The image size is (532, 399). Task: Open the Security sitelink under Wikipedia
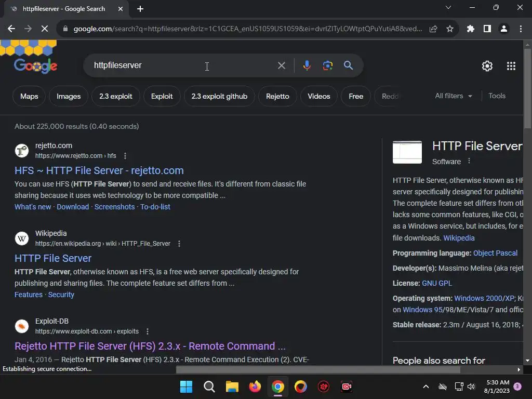61,295
